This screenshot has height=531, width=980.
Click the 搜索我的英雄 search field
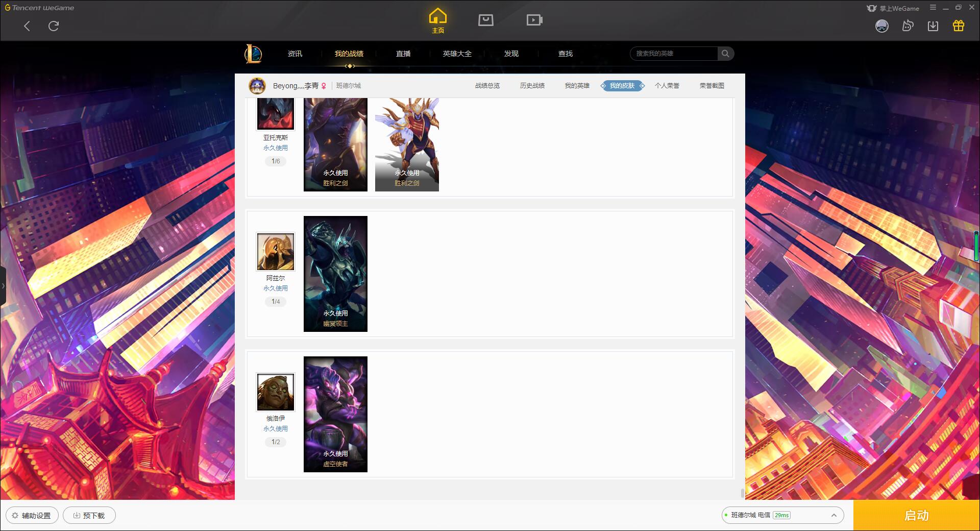(674, 54)
